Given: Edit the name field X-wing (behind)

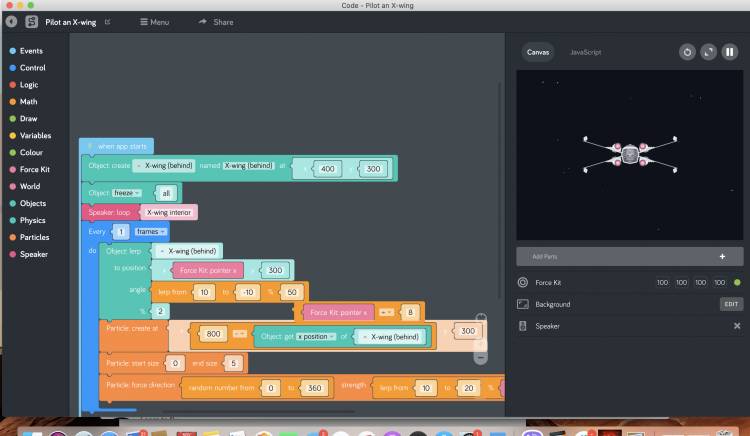Looking at the screenshot, I should pyautogui.click(x=248, y=165).
